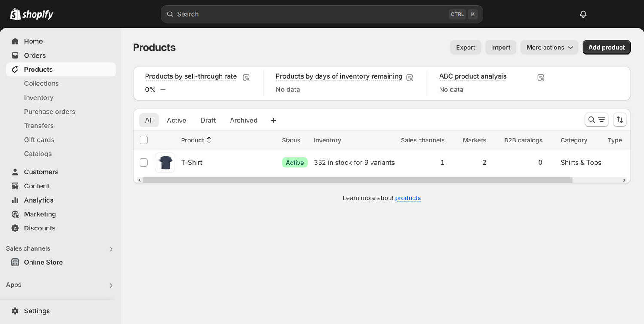Viewport: 644px width, 324px height.
Task: Follow the products help link
Action: (408, 198)
